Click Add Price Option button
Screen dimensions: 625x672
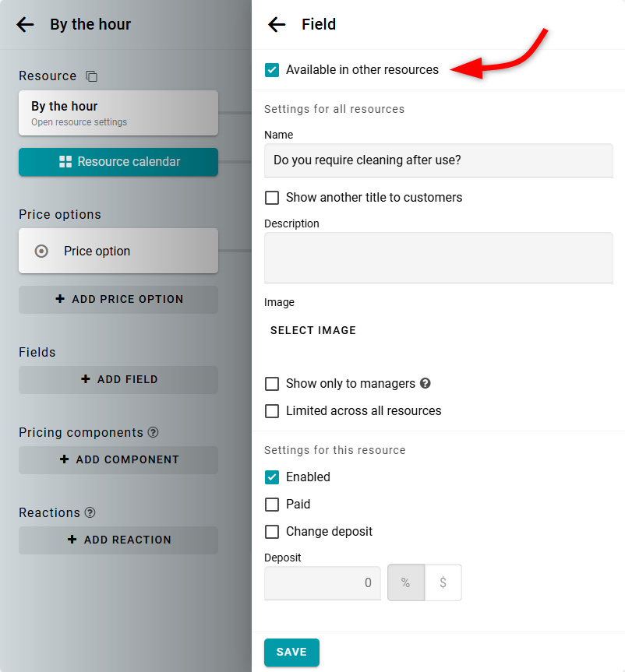click(x=118, y=299)
